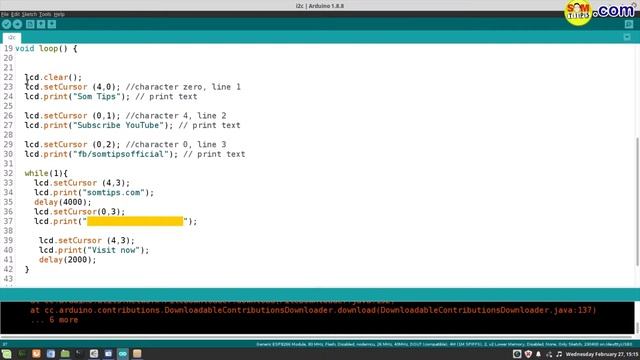Image resolution: width=640 pixels, height=360 pixels.
Task: Click code 'lcd.print("Som Tips");'
Action: tap(77, 97)
